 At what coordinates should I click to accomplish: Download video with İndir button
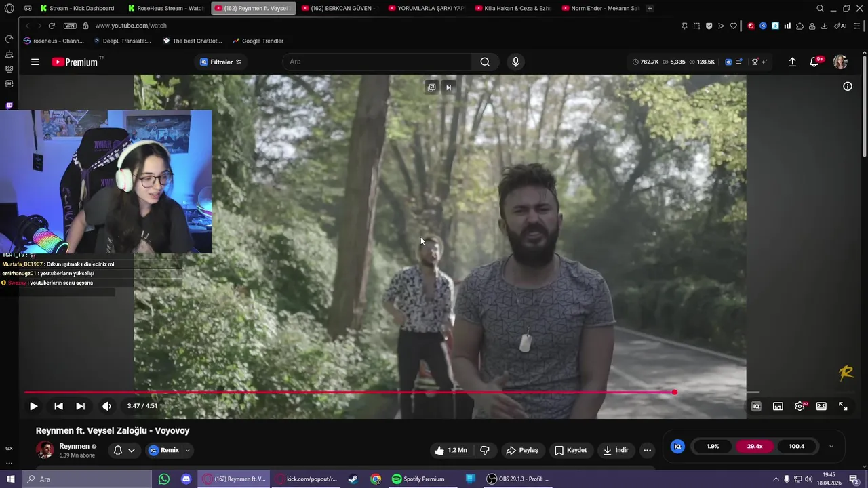616,450
